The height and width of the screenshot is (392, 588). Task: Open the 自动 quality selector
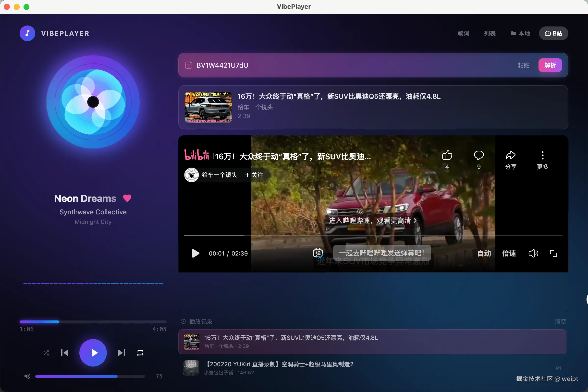pyautogui.click(x=484, y=253)
